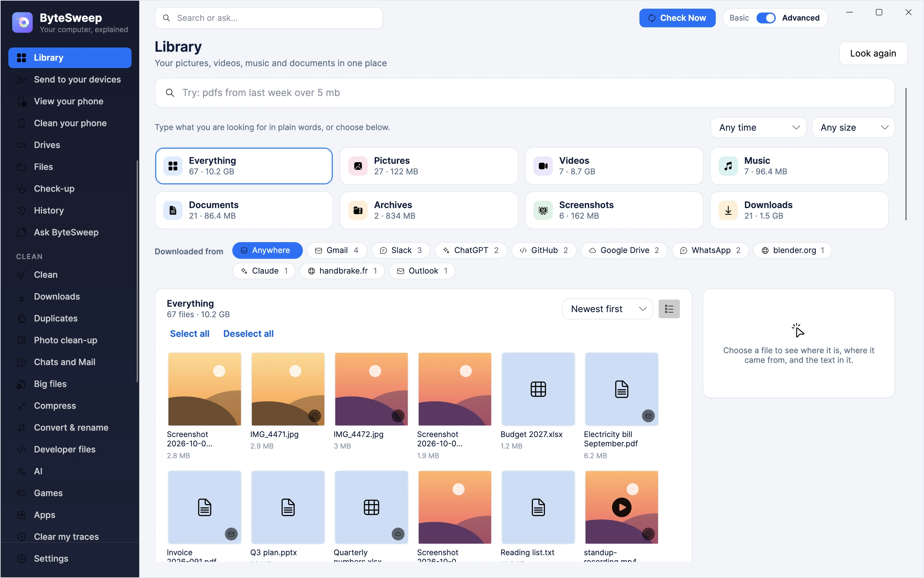
Task: Switch to list view using the view icon
Action: tap(669, 309)
